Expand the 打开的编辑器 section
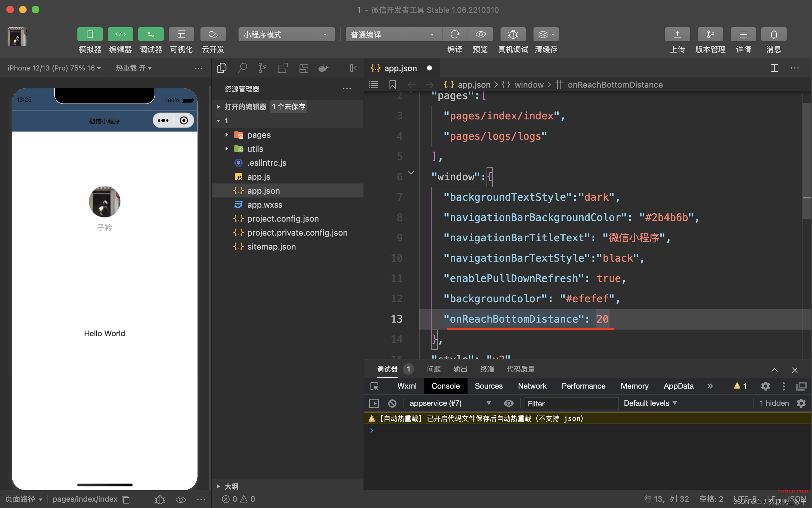The width and height of the screenshot is (812, 508). [x=219, y=107]
